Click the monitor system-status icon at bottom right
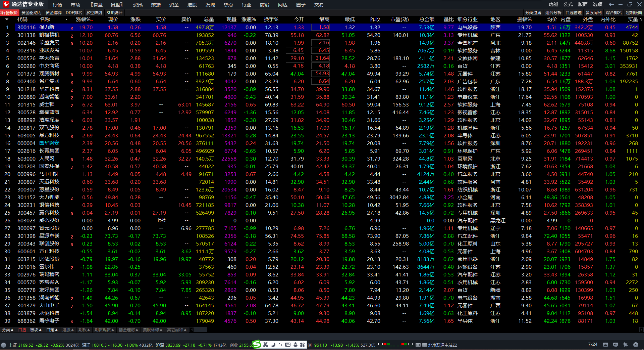 (x=615, y=345)
